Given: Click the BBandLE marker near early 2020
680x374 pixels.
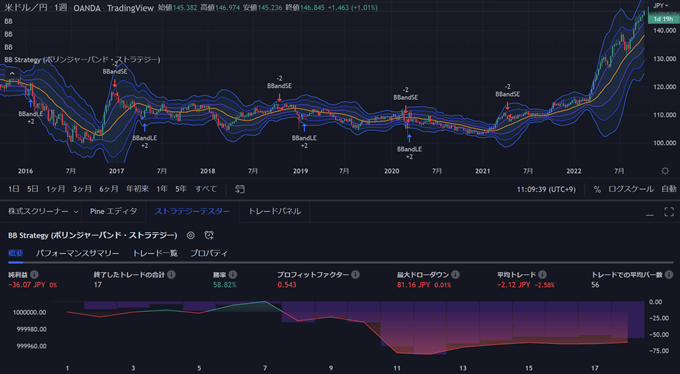Looking at the screenshot, I should [409, 149].
